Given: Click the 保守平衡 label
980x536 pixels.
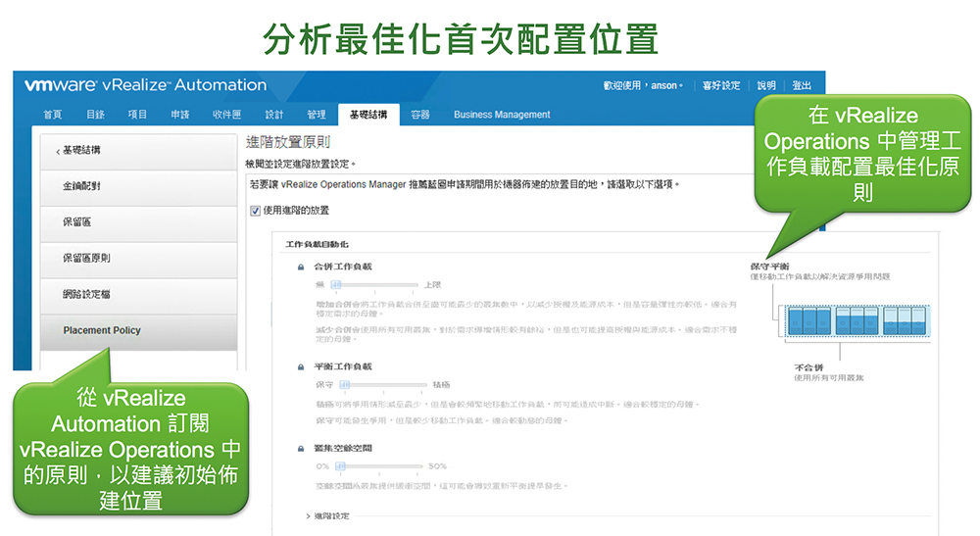Looking at the screenshot, I should (769, 267).
